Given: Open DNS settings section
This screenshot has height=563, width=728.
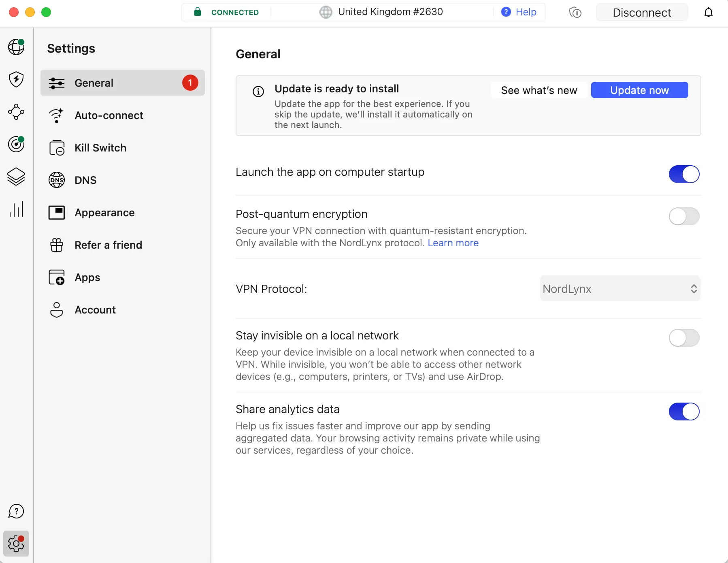Looking at the screenshot, I should (x=123, y=180).
